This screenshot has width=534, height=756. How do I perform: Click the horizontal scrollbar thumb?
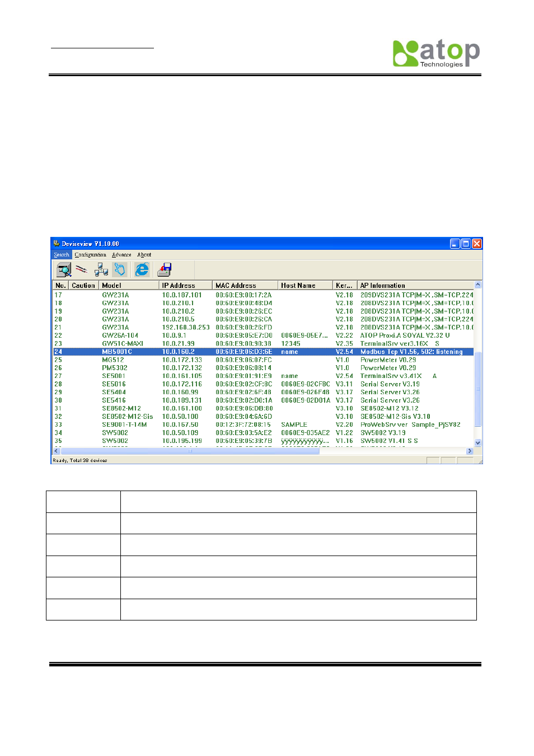[190, 451]
